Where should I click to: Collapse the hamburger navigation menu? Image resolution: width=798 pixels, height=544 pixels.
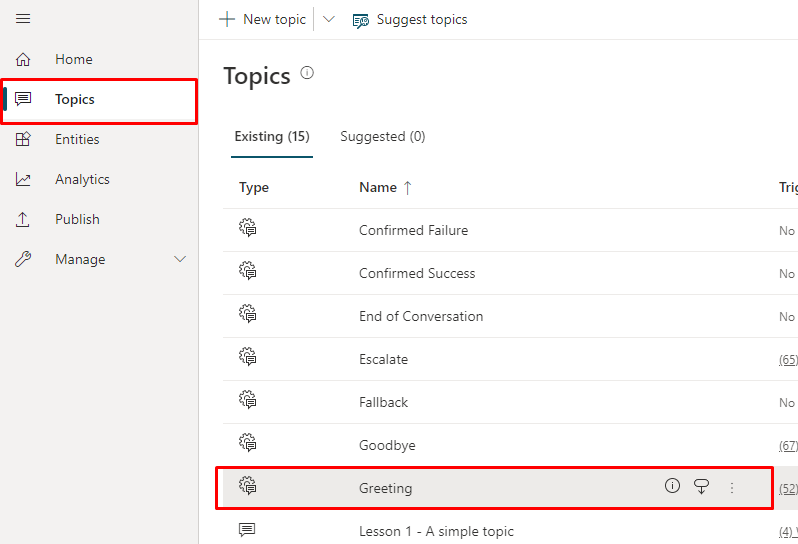click(x=23, y=19)
